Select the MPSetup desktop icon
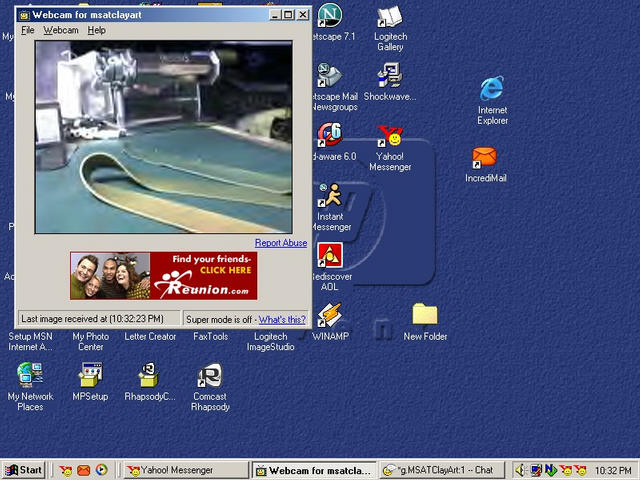The image size is (640, 480). 91,374
